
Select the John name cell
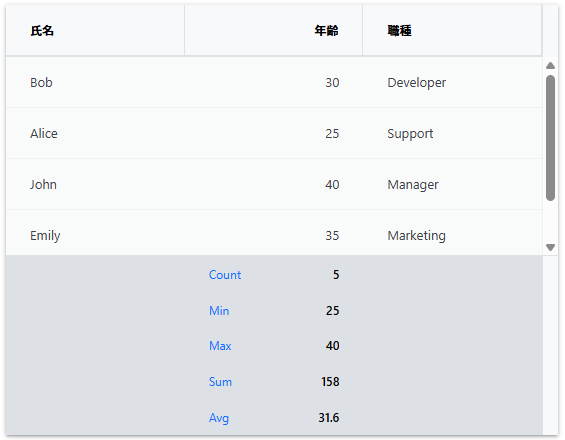click(95, 185)
